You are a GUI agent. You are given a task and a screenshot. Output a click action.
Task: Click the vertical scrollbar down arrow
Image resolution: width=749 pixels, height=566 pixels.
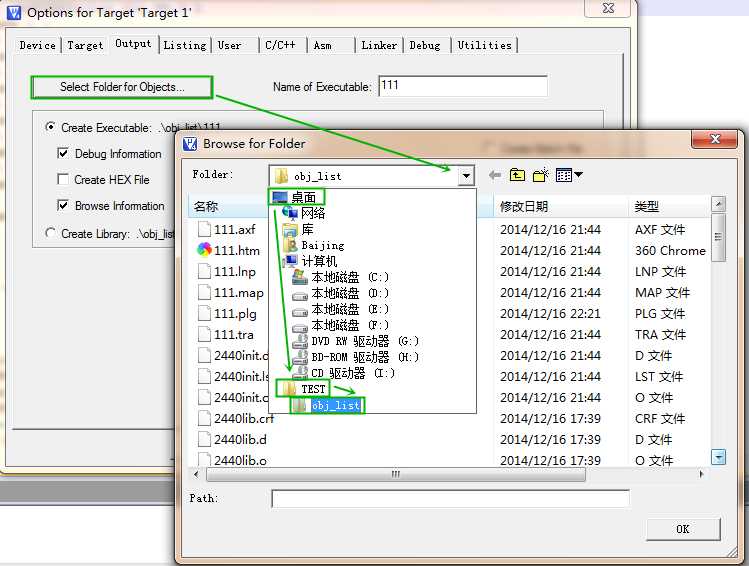[x=718, y=457]
